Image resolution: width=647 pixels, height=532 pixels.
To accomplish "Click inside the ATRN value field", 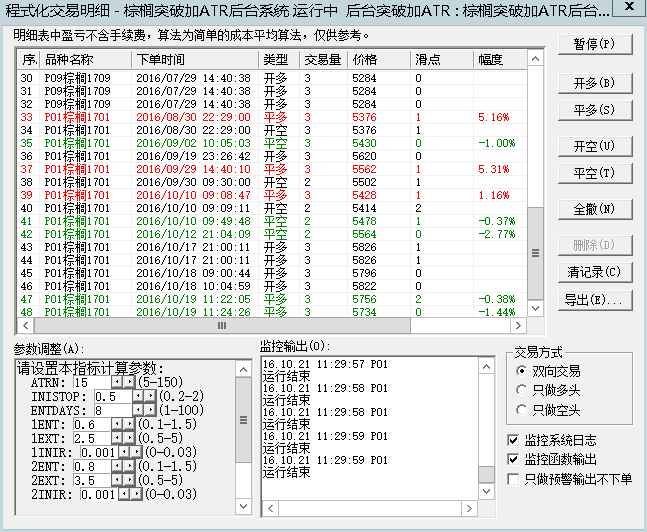I will 89,382.
